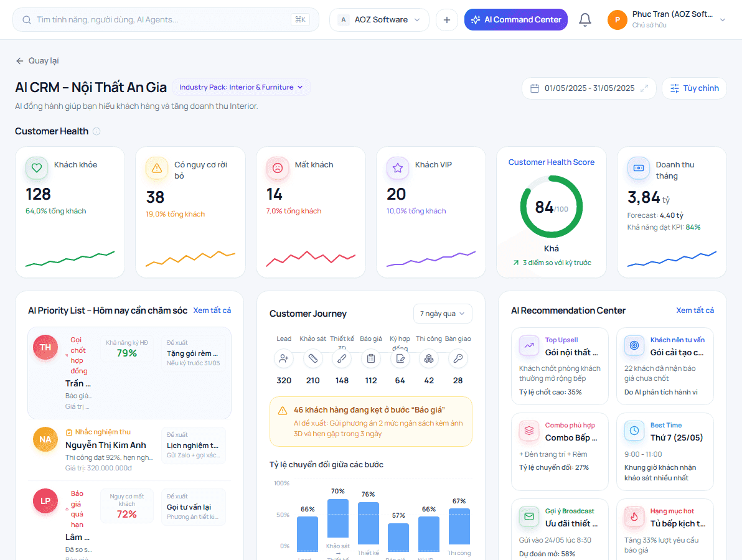Click the 57% conversion bar in the chart
742x560 pixels.
point(398,537)
